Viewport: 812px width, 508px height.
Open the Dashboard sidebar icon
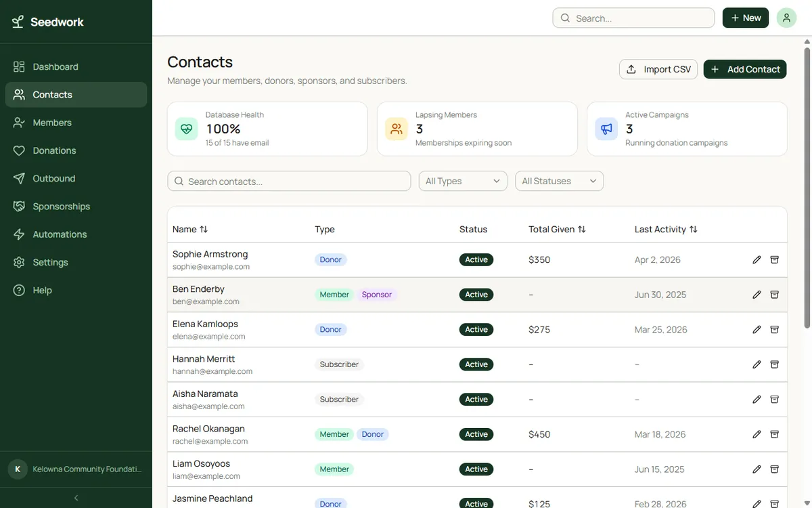point(19,66)
